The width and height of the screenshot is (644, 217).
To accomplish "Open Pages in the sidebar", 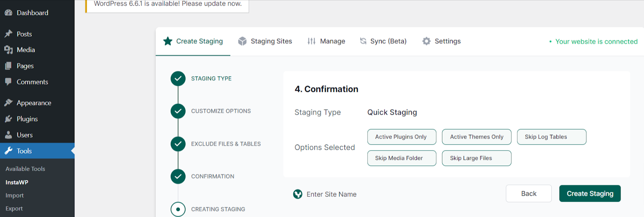I will coord(37,66).
